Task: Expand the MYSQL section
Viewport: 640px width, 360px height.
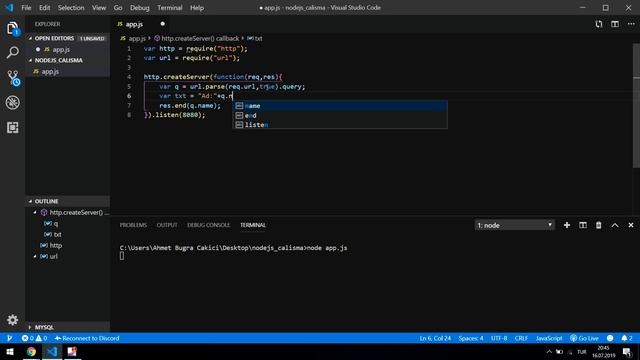Action: (x=67, y=327)
